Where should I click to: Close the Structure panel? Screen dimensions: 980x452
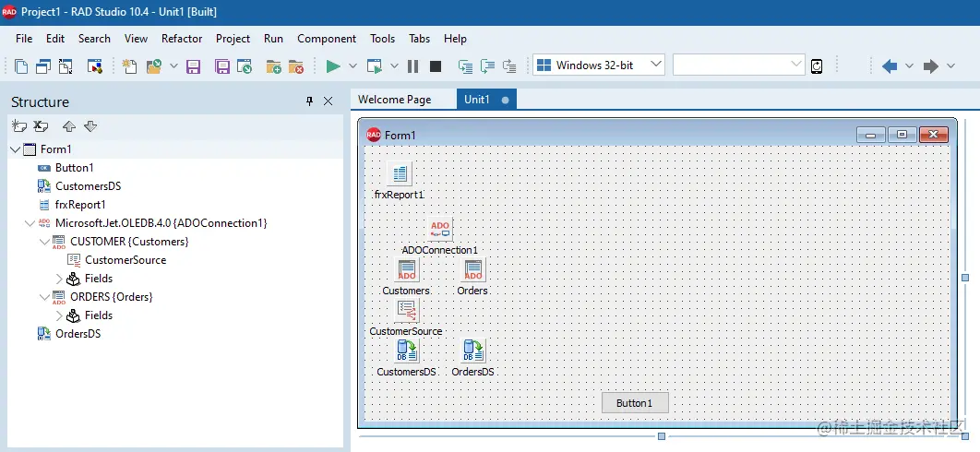pyautogui.click(x=329, y=101)
